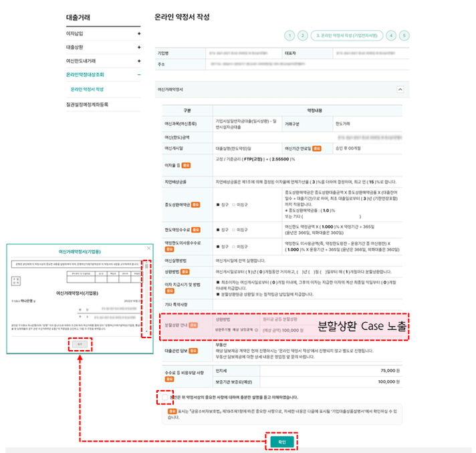This screenshot has height=453, width=476.
Task: Collapse 온라인약정대상조회 menu with minus icon
Action: click(139, 75)
